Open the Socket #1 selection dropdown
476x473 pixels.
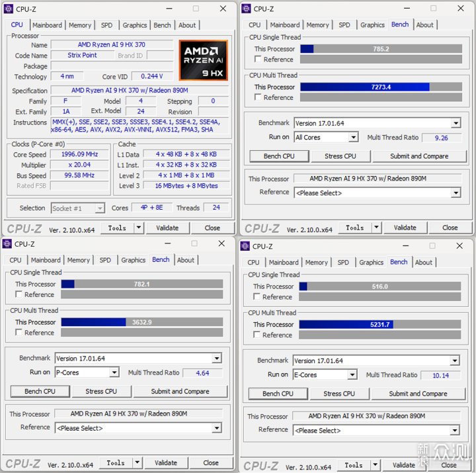78,208
